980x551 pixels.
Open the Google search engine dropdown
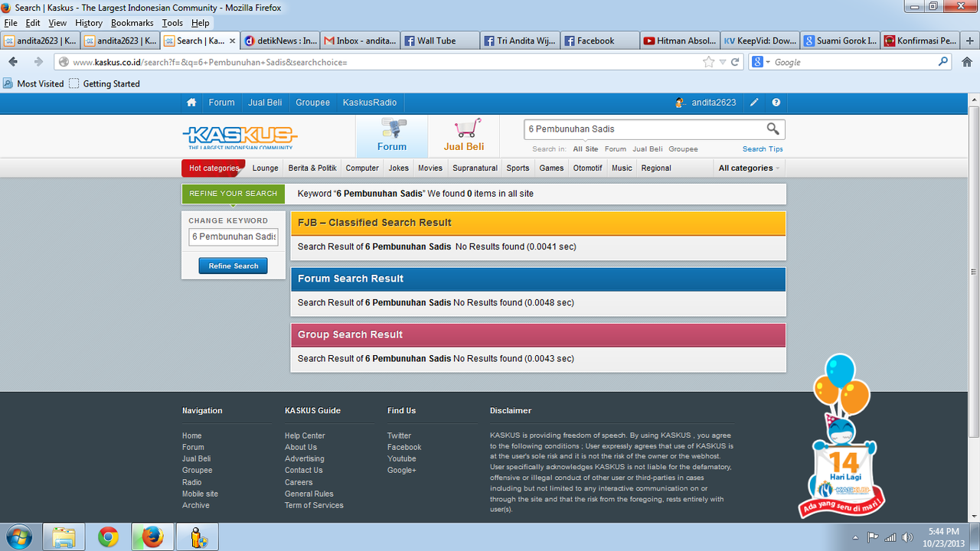761,62
